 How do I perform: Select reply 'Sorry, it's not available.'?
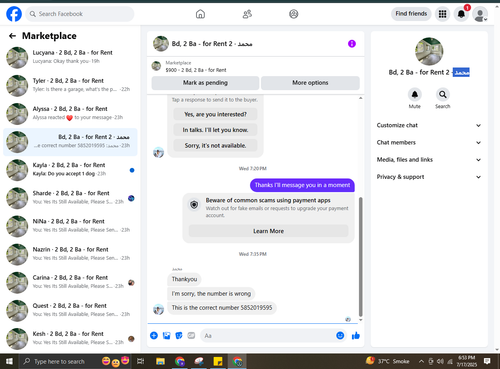215,146
